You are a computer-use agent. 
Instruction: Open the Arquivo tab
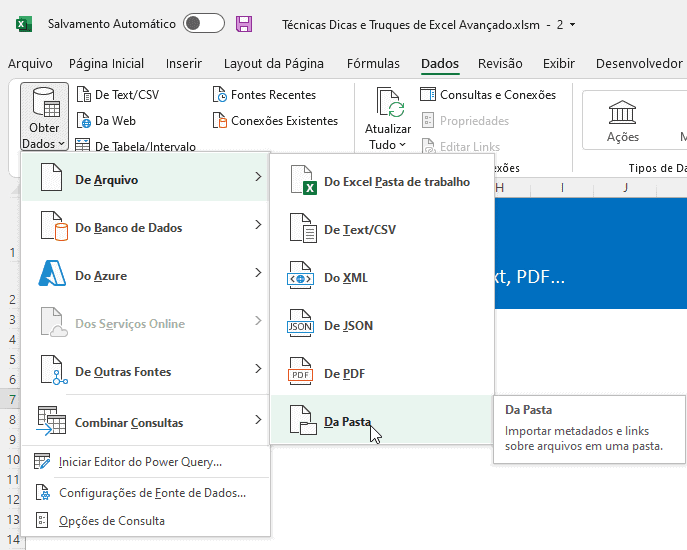point(30,64)
